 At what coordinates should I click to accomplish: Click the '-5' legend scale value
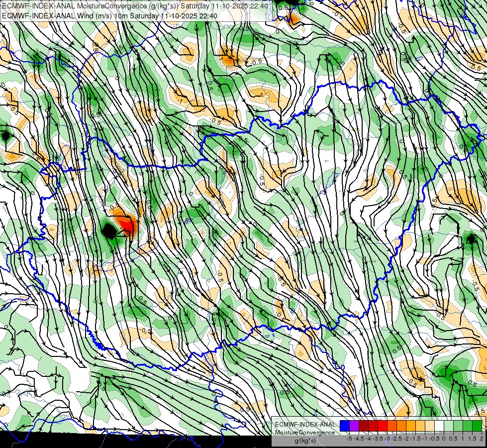point(349,439)
